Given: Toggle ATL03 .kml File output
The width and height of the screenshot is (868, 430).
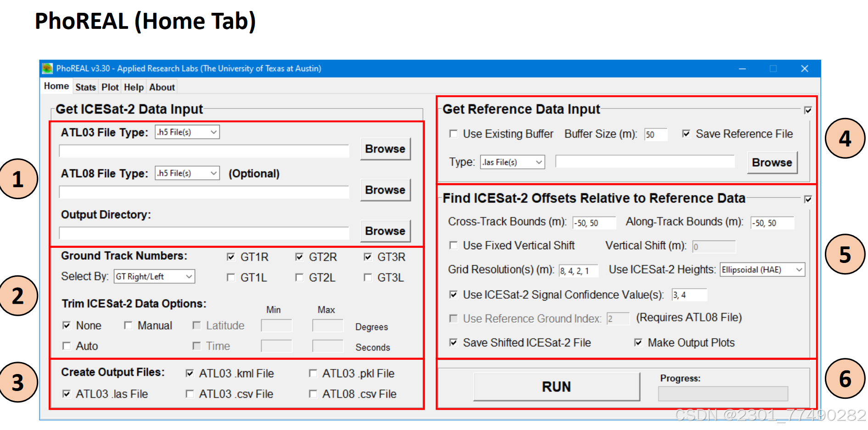Looking at the screenshot, I should 190,374.
